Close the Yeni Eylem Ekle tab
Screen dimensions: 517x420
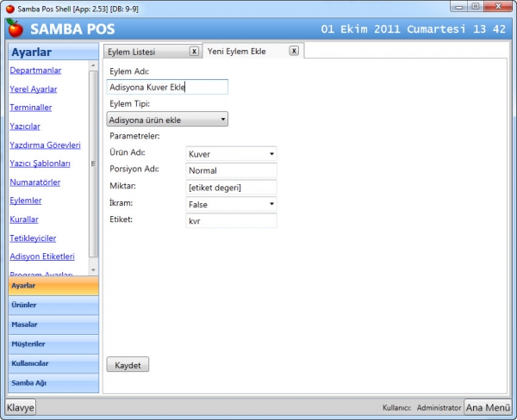tap(294, 51)
